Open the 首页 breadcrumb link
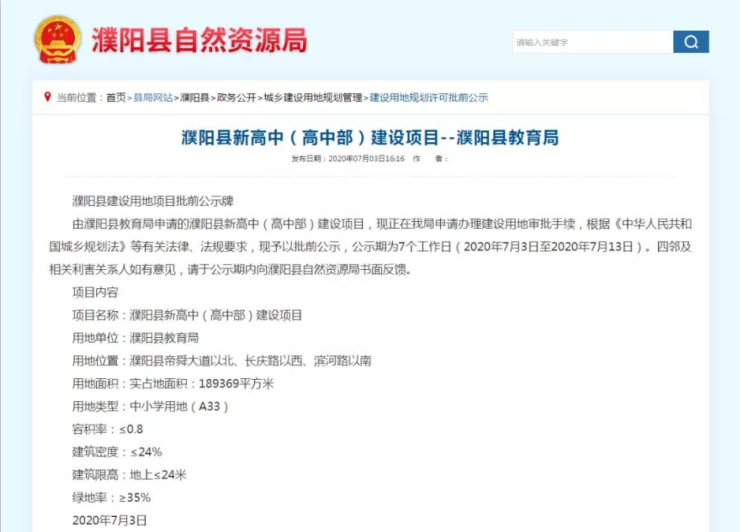 pyautogui.click(x=116, y=98)
